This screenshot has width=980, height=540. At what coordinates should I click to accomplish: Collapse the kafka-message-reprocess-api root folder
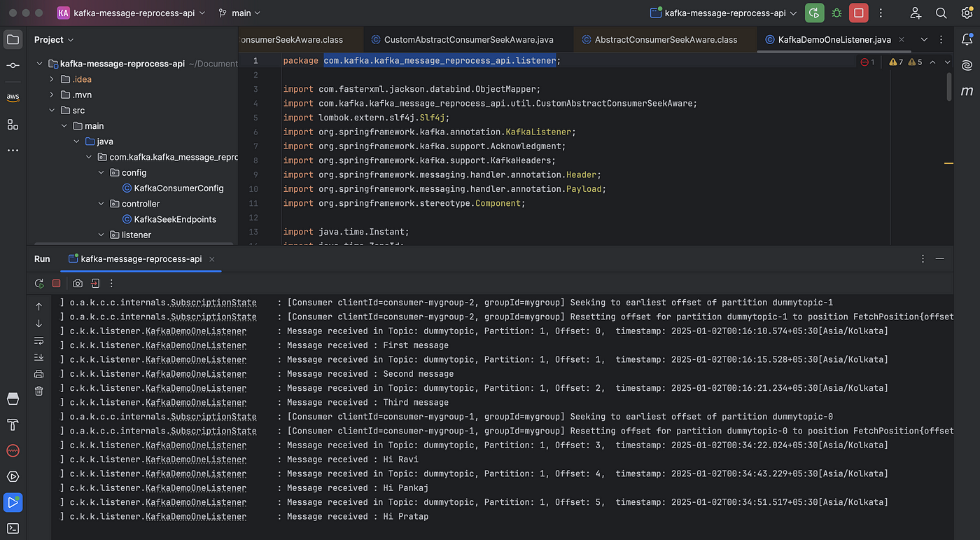39,64
